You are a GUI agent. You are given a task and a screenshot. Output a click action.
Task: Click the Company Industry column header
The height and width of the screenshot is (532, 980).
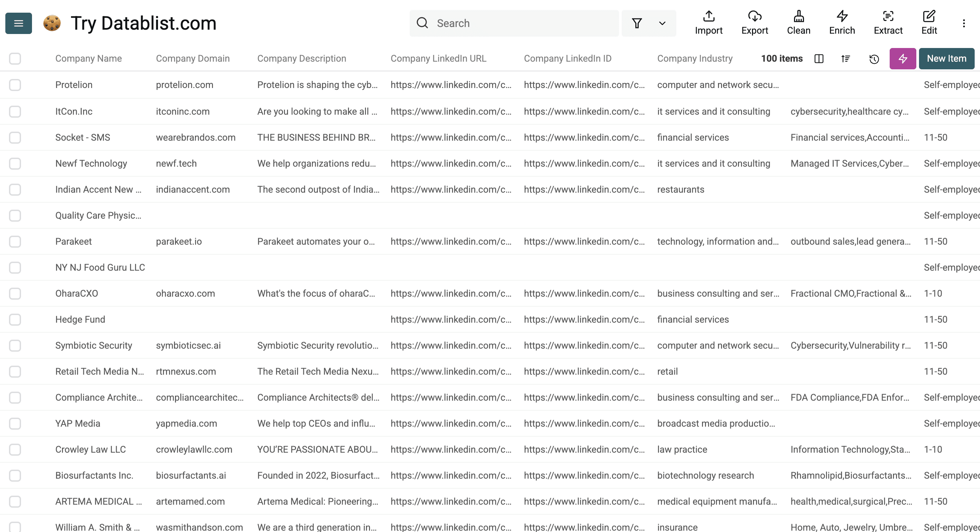(695, 59)
